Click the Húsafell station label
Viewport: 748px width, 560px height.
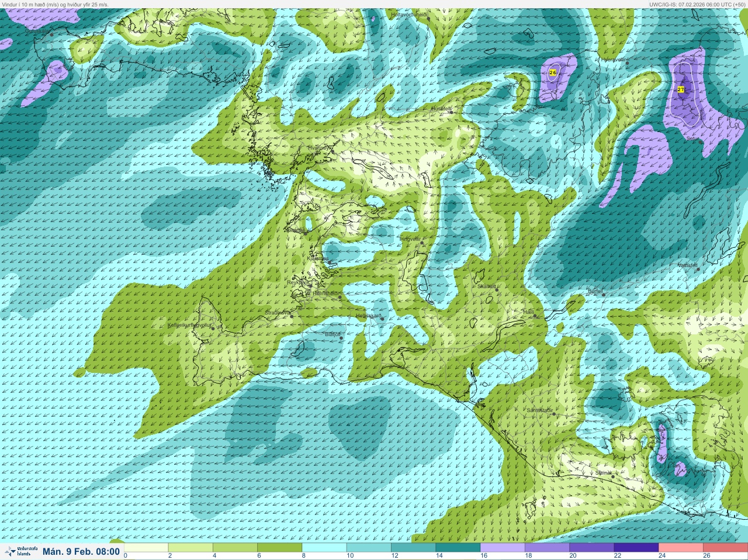coord(441,108)
